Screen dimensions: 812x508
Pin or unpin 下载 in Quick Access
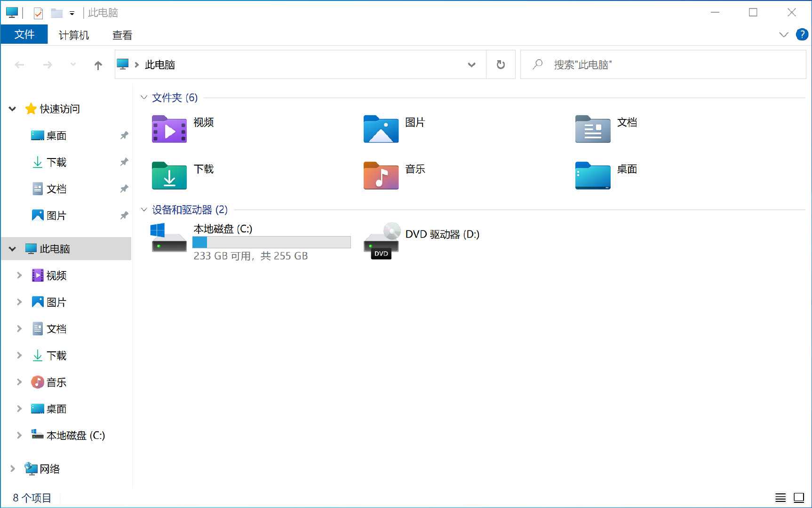124,162
